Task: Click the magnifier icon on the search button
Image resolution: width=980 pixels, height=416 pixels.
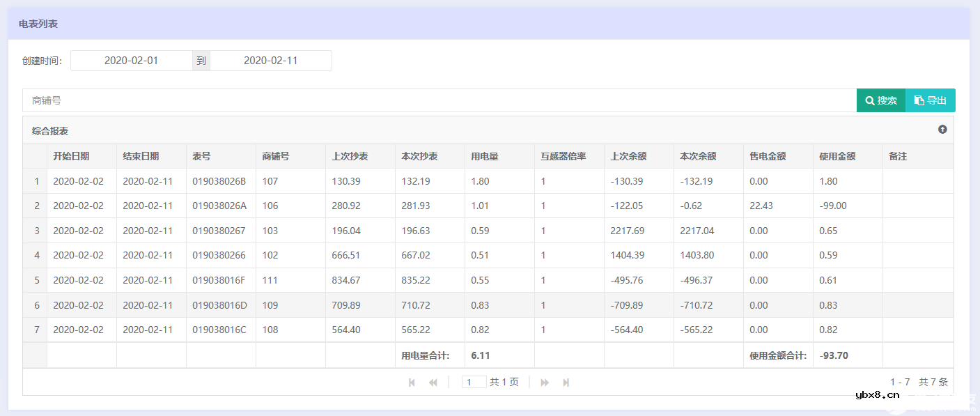Action: (869, 100)
